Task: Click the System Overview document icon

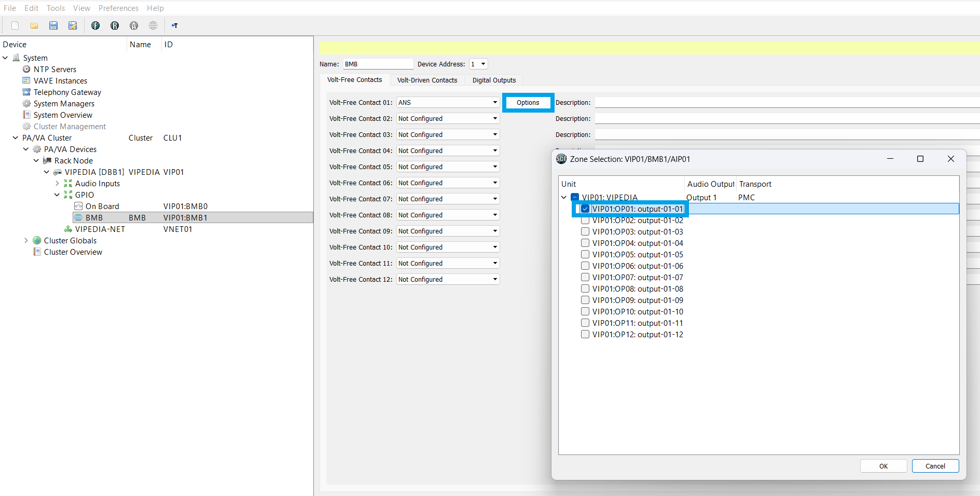Action: click(x=26, y=115)
